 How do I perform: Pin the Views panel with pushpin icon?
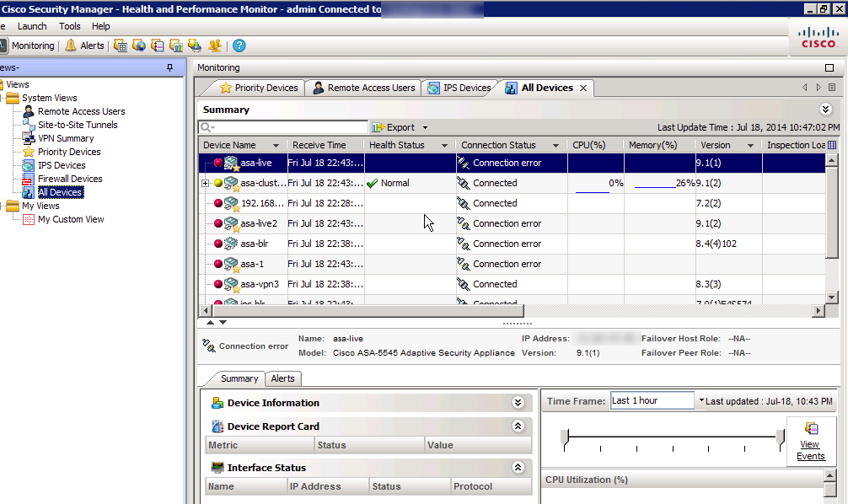(x=169, y=67)
